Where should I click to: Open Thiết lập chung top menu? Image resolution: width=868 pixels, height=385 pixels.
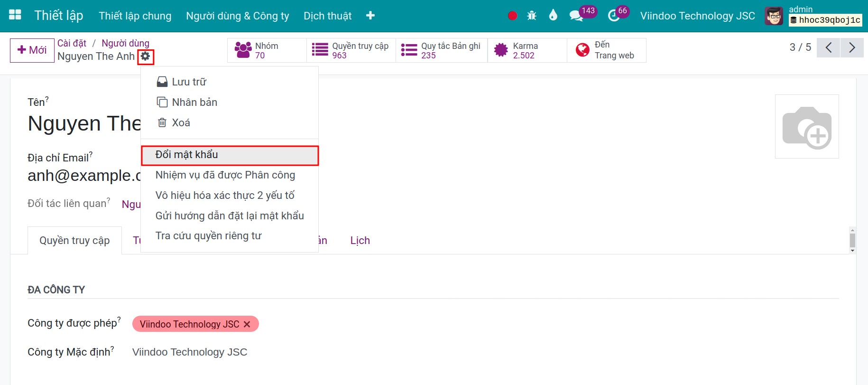tap(135, 16)
